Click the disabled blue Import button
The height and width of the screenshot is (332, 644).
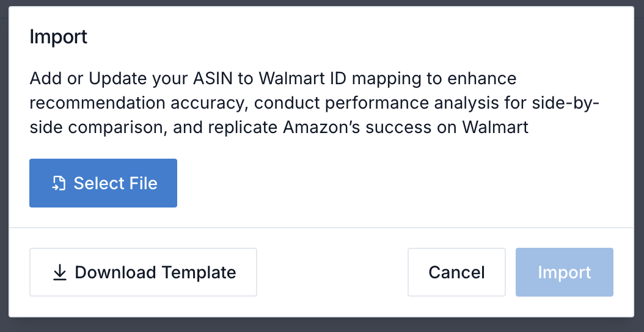[x=565, y=272]
